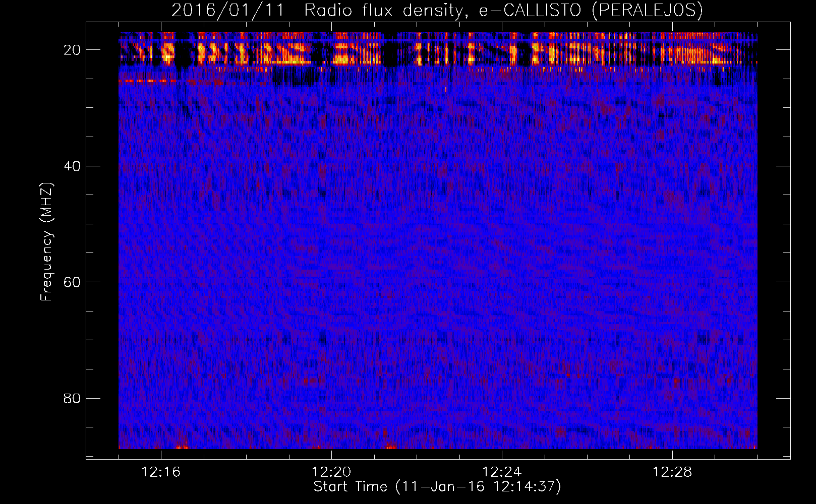Click the 60 frequency tick label
The image size is (816, 504).
(x=73, y=282)
